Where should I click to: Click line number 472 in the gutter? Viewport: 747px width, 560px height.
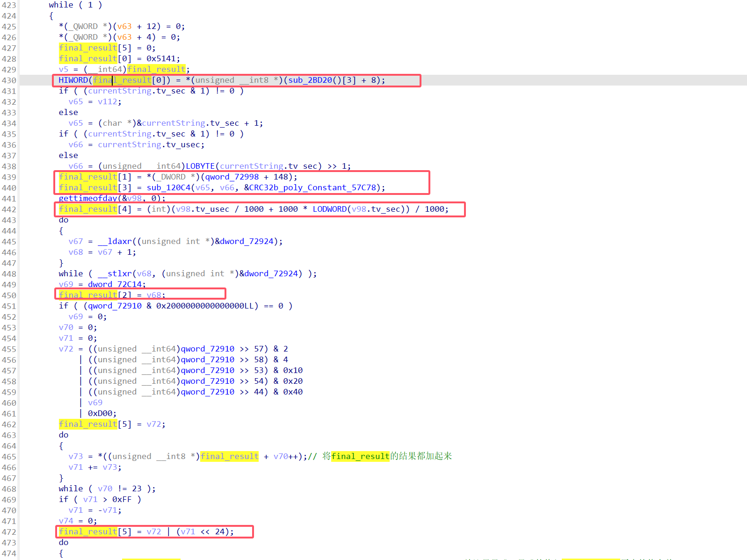[9, 532]
